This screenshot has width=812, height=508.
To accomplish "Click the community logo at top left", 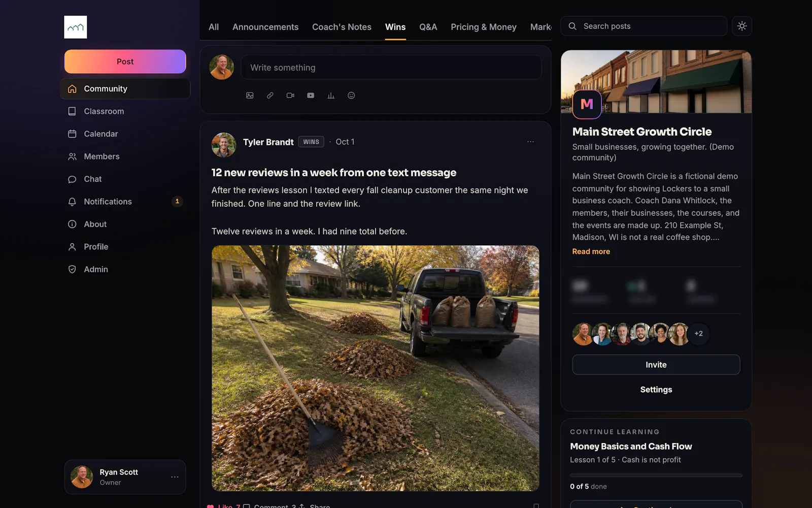I will (75, 27).
